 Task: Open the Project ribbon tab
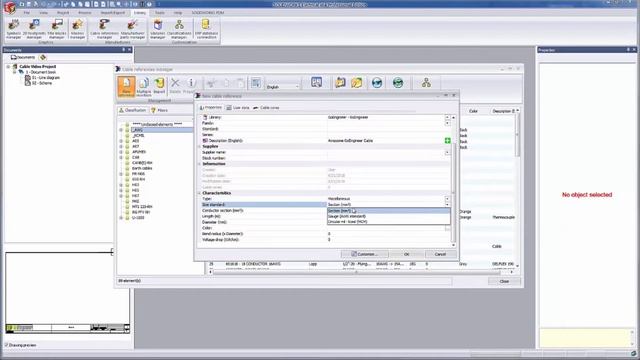tap(63, 13)
